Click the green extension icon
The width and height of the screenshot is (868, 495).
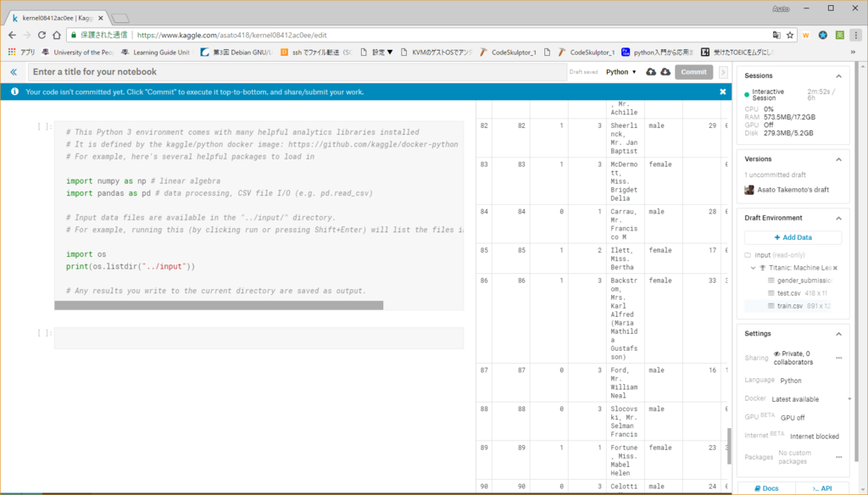pos(840,35)
